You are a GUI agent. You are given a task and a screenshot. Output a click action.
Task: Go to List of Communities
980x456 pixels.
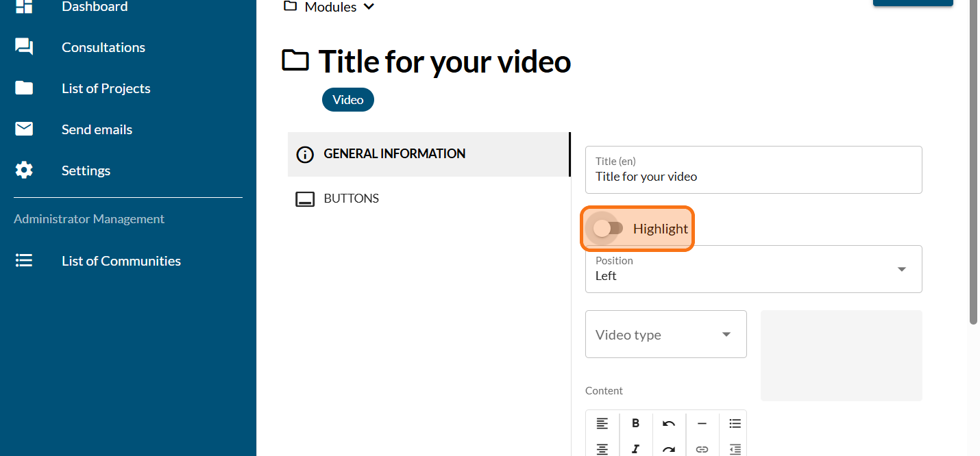click(121, 261)
